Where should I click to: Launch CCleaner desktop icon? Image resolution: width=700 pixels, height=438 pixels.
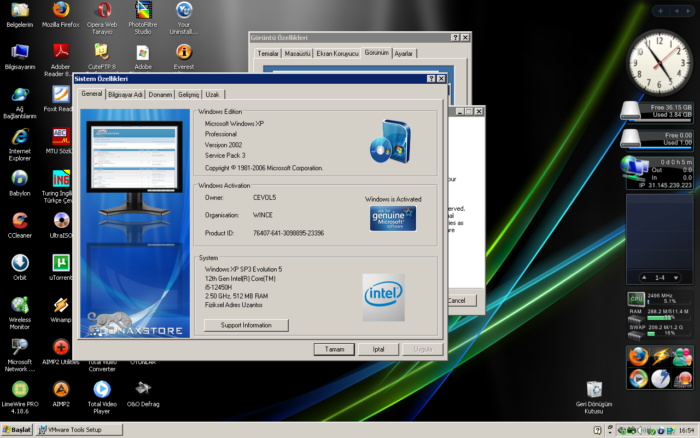(20, 225)
